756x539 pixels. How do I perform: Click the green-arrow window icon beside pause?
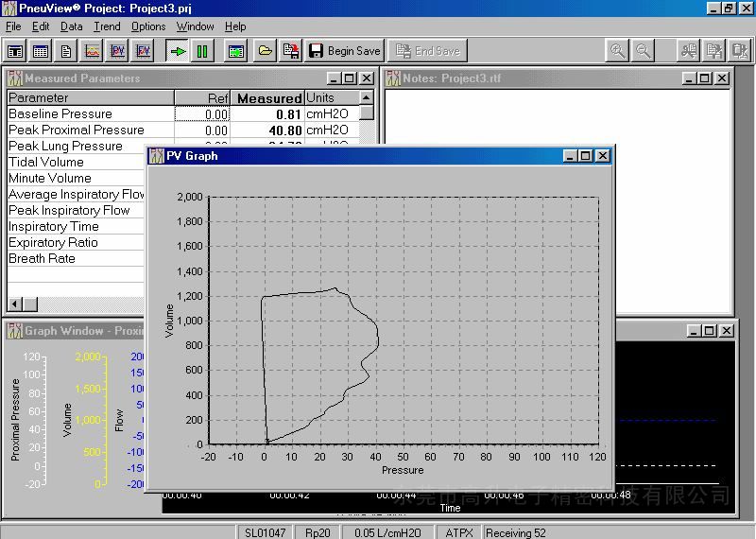[x=235, y=51]
